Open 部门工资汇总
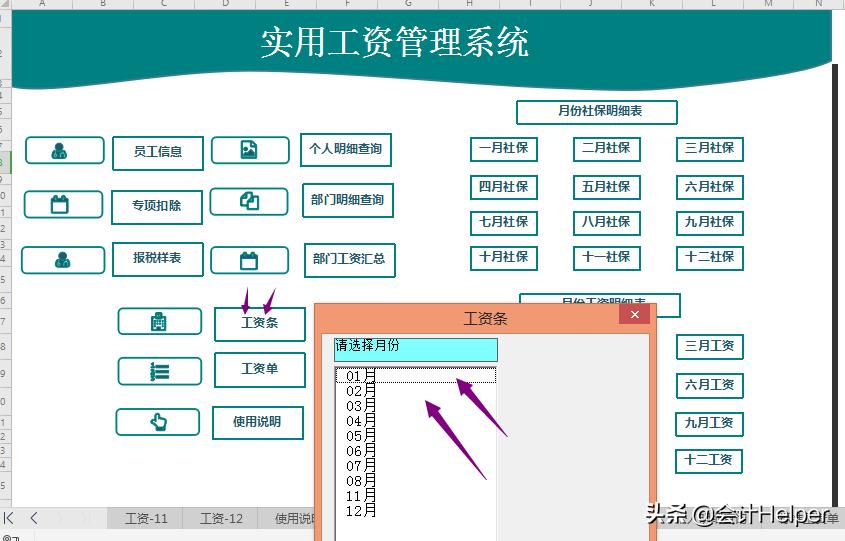The height and width of the screenshot is (541, 845). (350, 260)
